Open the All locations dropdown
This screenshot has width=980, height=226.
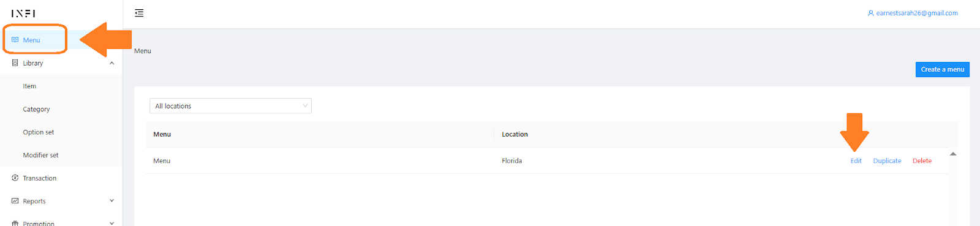[x=230, y=106]
